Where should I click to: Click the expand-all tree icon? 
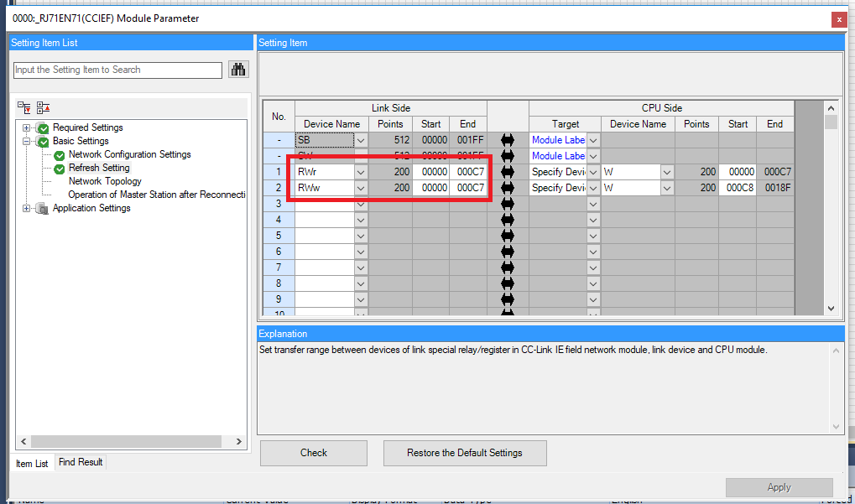point(24,107)
